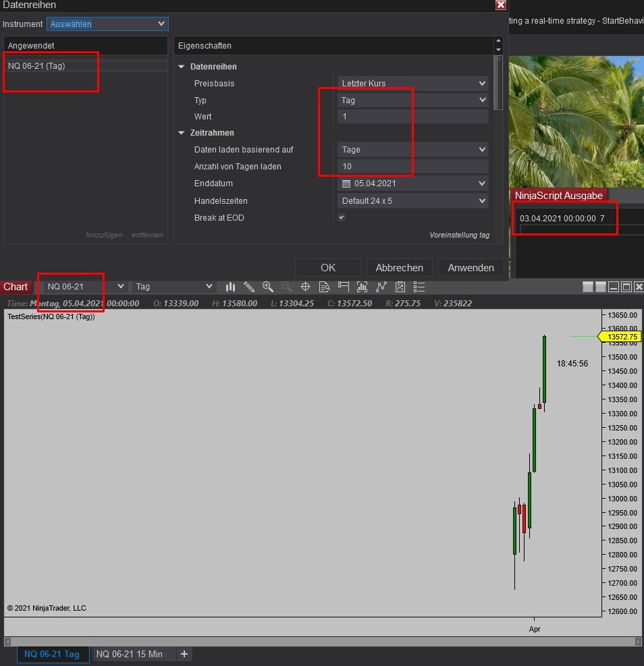Select the drawing tools pencil icon

coord(249,287)
